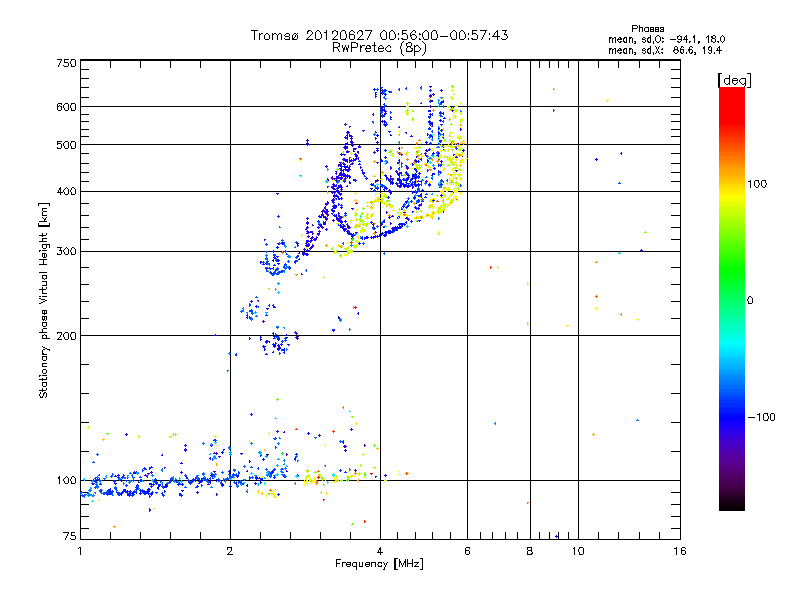This screenshot has height=600, width=800.
Task: Click the 'mean, sd,O: -94.1, 18.0' line
Action: (x=666, y=39)
